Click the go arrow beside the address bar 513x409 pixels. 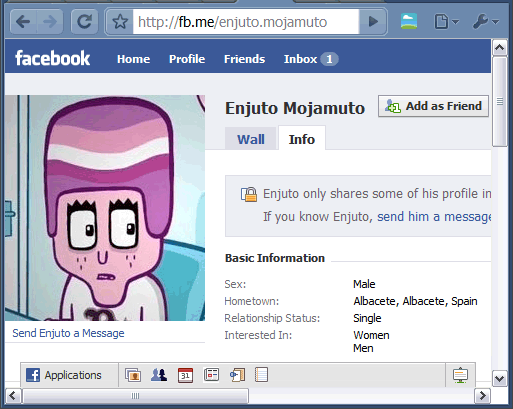(373, 22)
